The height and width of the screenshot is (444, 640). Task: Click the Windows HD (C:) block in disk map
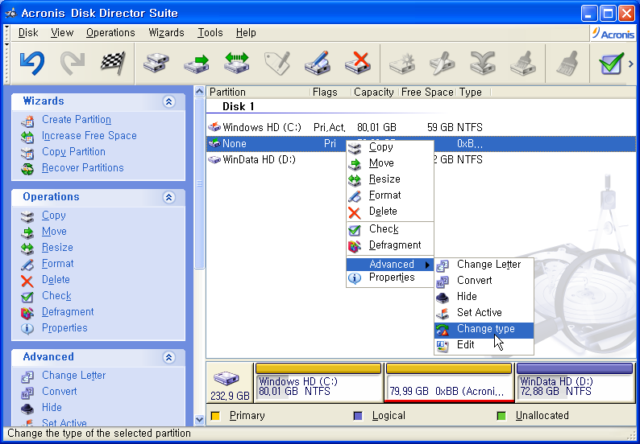(x=318, y=382)
